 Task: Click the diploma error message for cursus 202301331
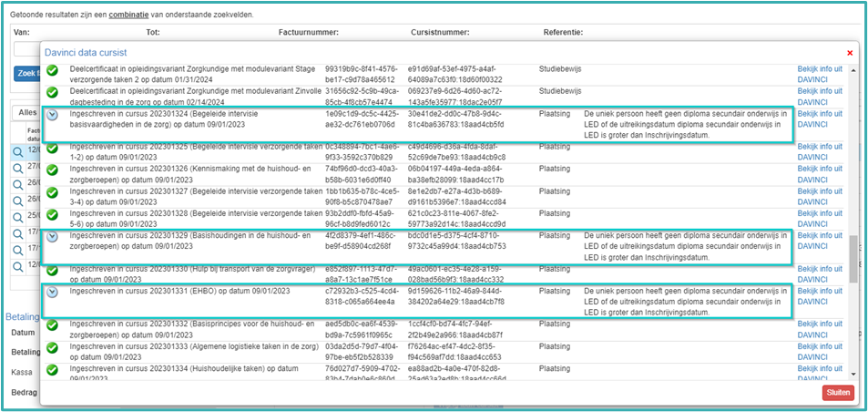pos(685,302)
